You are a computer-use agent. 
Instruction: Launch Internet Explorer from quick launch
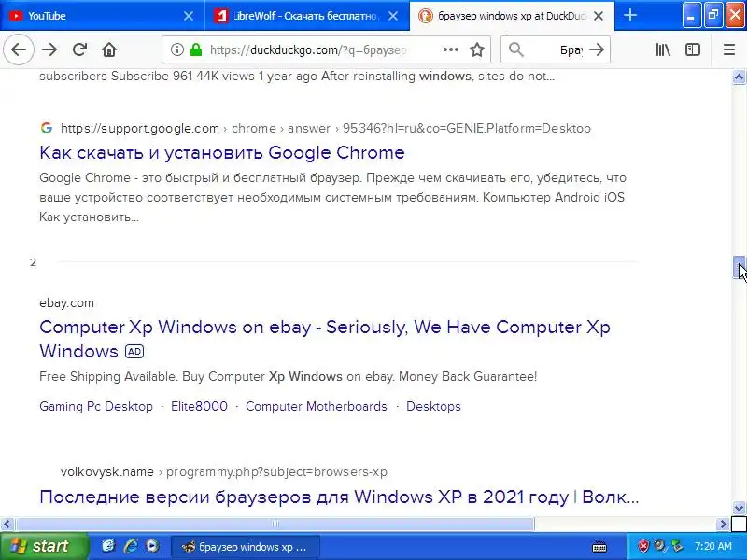pos(130,546)
